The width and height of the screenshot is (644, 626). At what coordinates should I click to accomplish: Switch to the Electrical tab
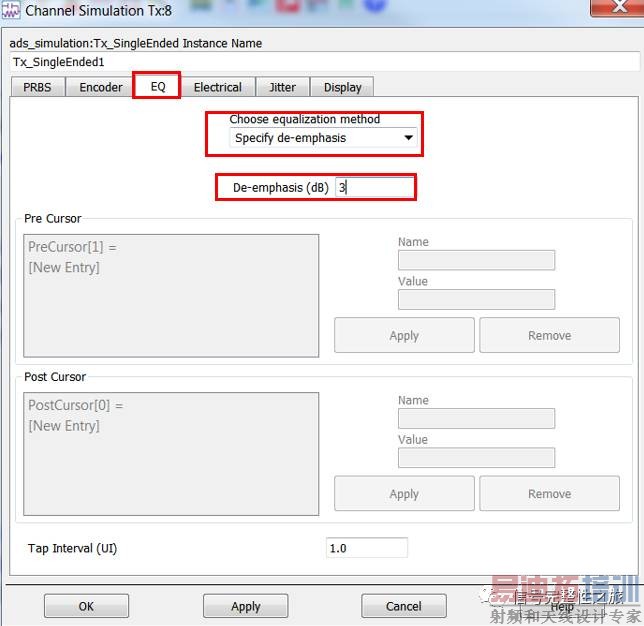point(218,87)
